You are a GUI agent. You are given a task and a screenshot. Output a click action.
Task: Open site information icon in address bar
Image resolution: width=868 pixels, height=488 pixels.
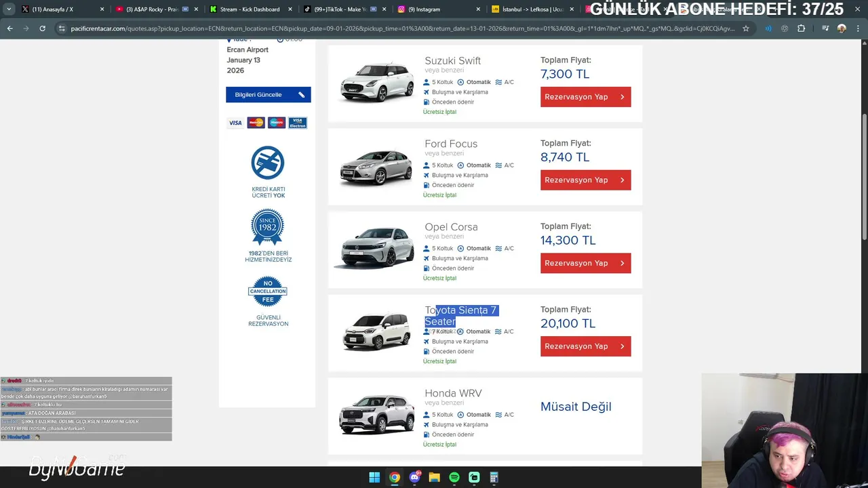click(62, 28)
